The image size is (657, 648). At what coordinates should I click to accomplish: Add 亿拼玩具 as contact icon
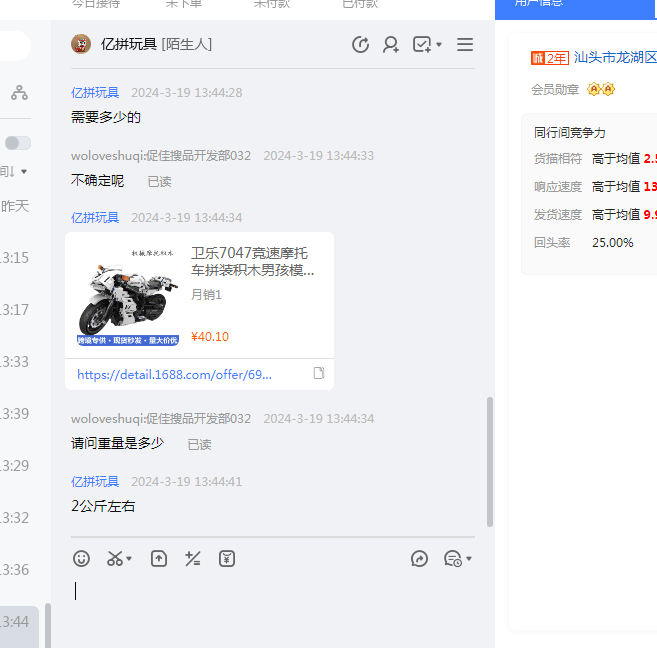tap(391, 44)
